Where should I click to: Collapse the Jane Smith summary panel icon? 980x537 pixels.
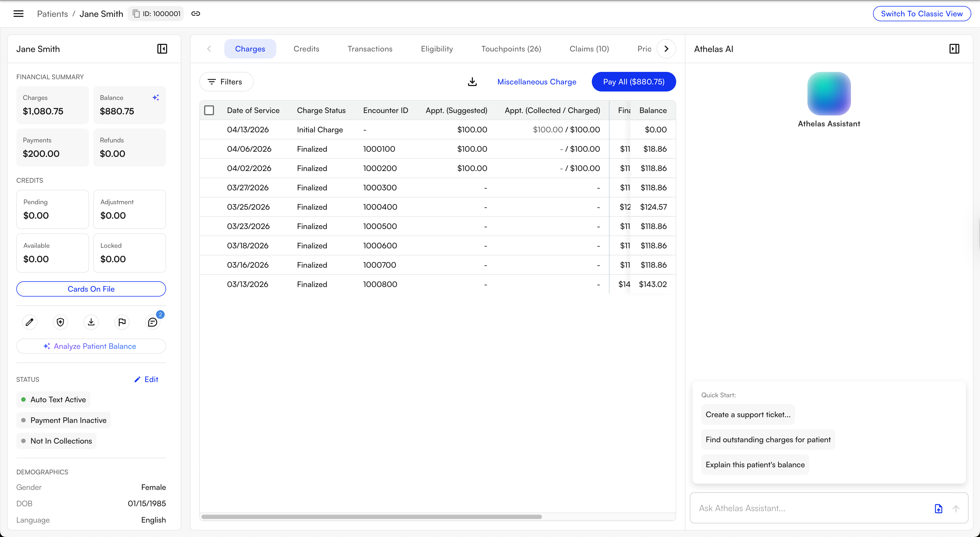(x=162, y=49)
